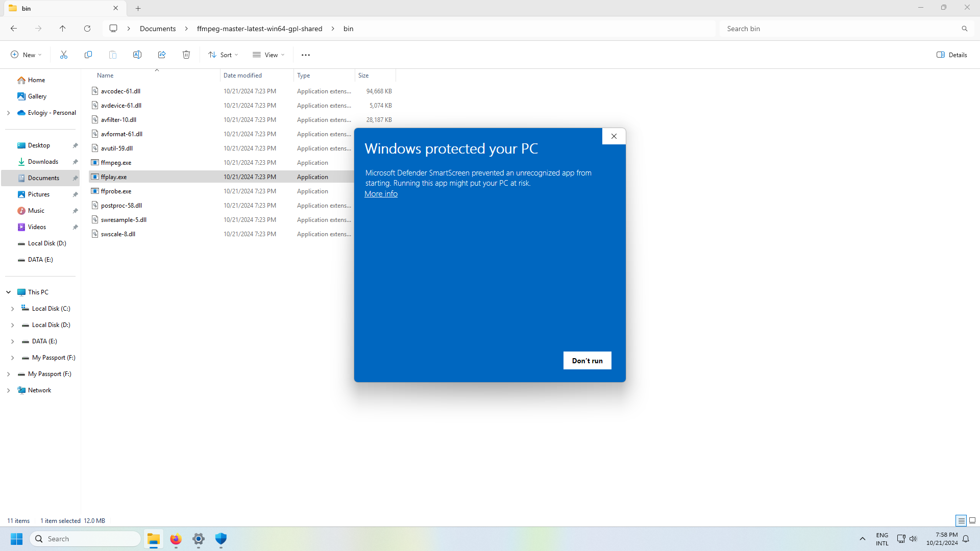Collapse the This PC tree node
Screen dimensions: 980x551
point(8,292)
